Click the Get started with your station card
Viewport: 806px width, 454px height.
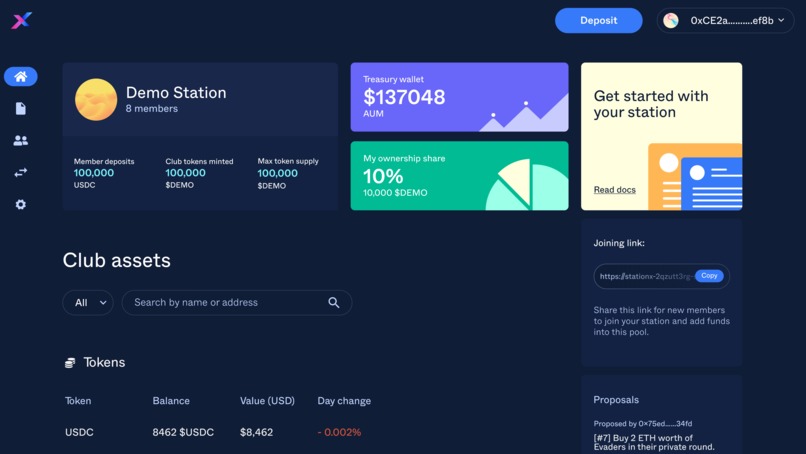tap(662, 136)
